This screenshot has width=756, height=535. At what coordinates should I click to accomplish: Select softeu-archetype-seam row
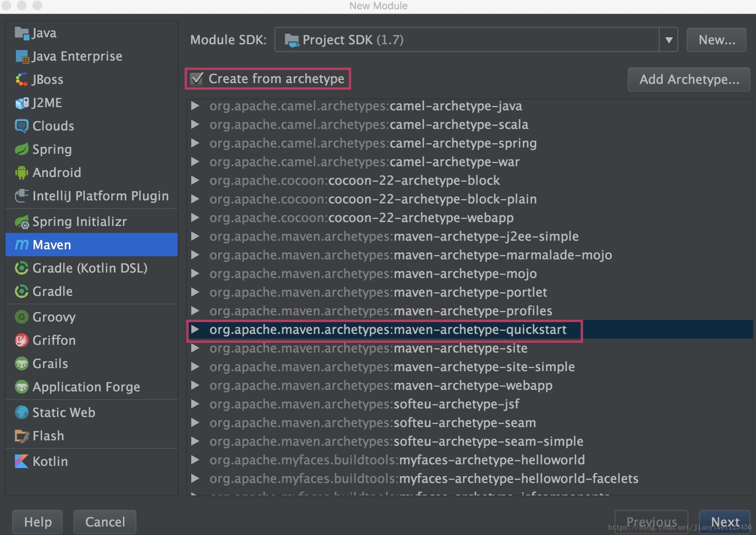pos(469,422)
